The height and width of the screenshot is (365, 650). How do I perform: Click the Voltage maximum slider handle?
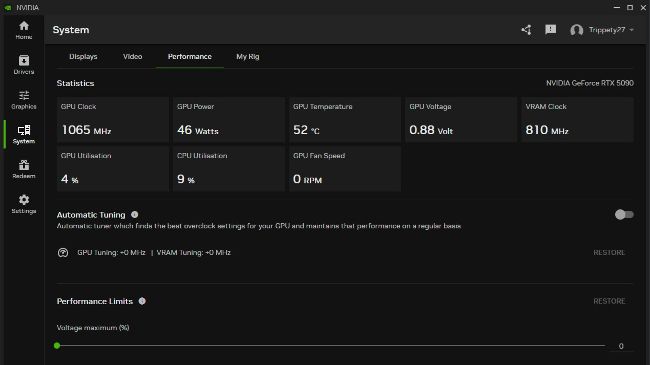click(57, 346)
